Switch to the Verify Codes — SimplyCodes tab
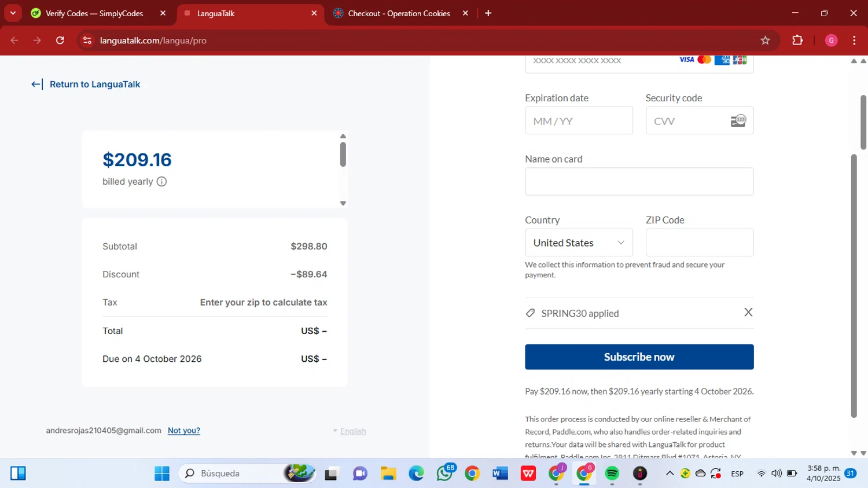 point(94,13)
